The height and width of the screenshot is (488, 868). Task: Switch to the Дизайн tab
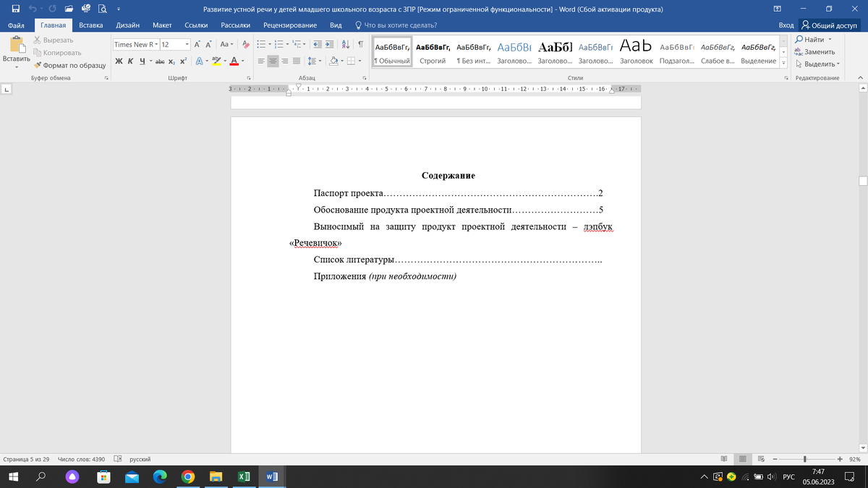[x=128, y=25]
